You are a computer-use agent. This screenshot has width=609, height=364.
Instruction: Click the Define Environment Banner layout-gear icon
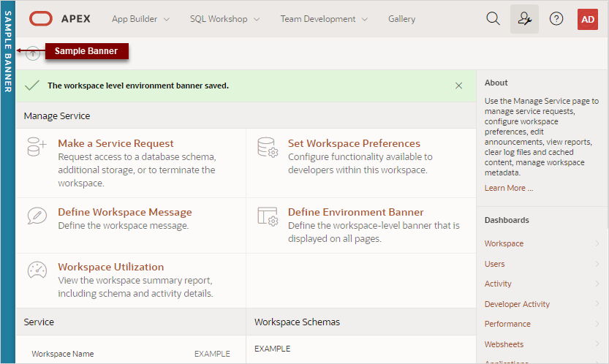pos(268,216)
